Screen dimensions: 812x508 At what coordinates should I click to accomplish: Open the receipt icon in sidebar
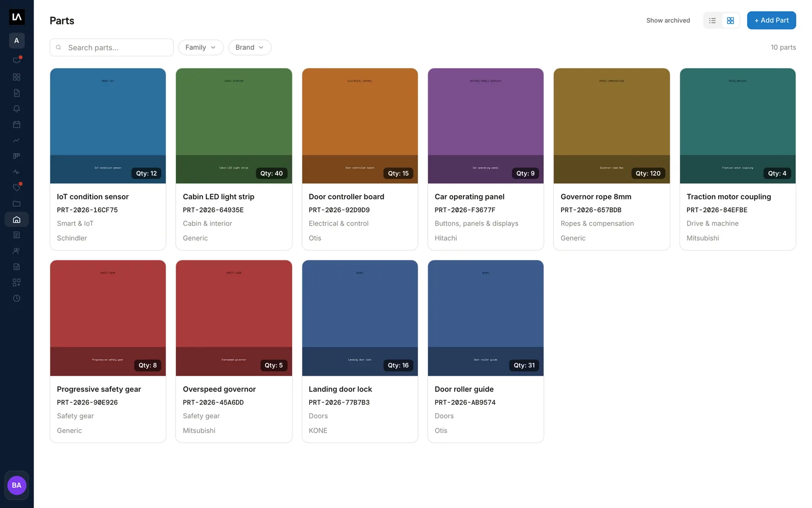[x=17, y=235]
